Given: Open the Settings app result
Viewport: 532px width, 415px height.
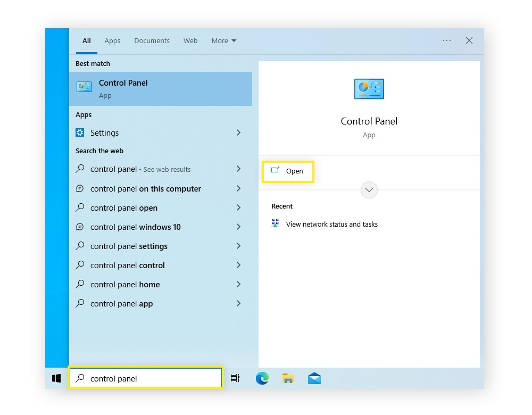Looking at the screenshot, I should pos(161,132).
